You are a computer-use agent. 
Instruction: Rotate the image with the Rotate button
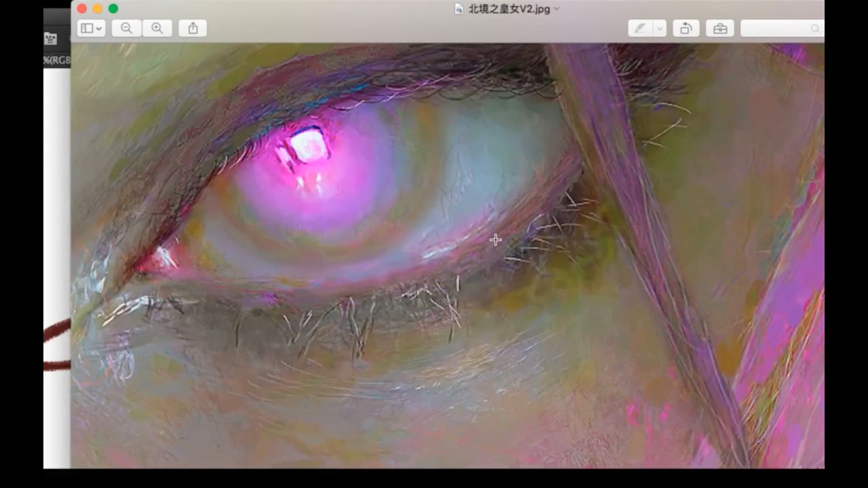pos(686,28)
